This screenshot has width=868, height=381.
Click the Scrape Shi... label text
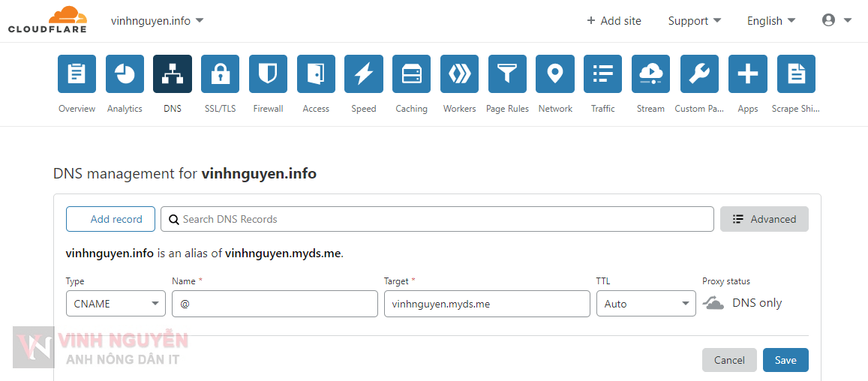[x=795, y=109]
